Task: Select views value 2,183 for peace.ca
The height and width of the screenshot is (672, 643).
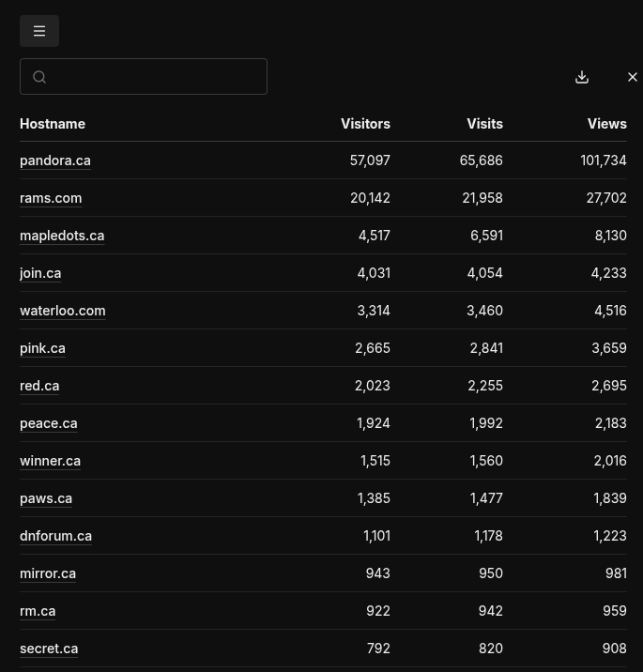Action: [x=611, y=423]
